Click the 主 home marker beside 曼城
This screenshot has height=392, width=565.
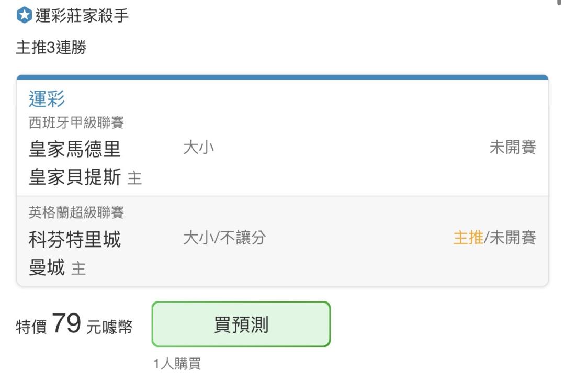(x=78, y=268)
